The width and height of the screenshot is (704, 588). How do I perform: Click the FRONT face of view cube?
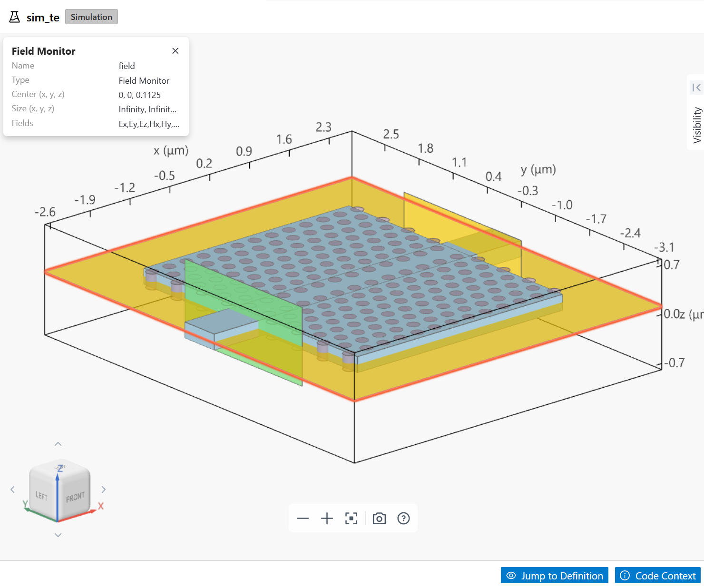(x=75, y=498)
